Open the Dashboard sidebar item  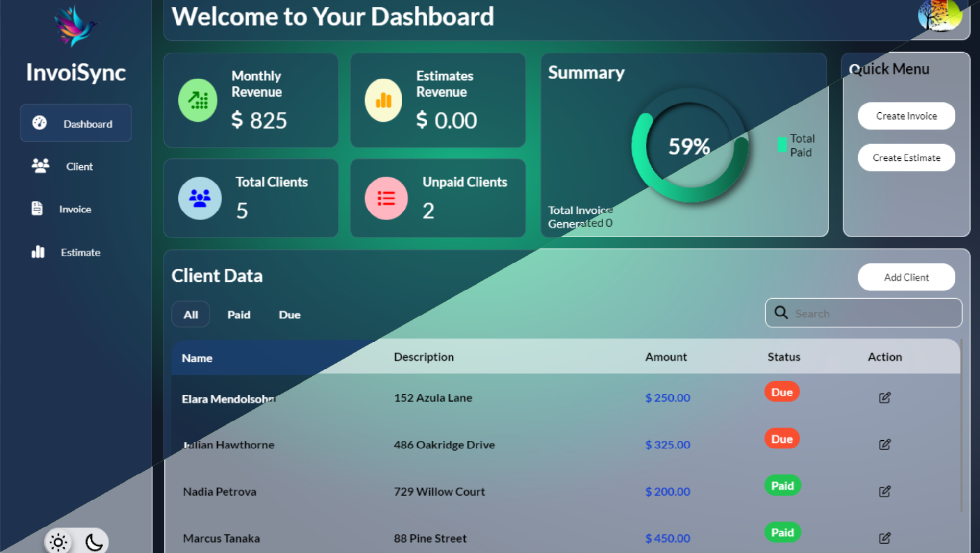[x=76, y=123]
